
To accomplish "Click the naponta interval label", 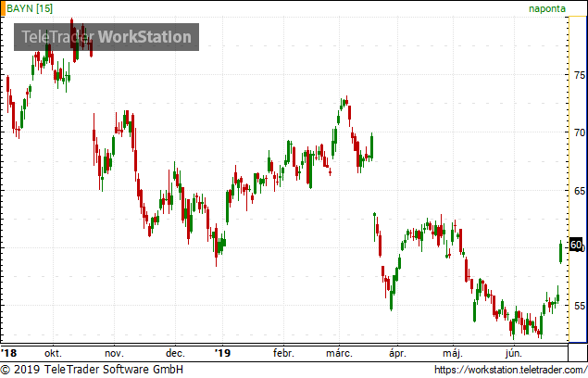I will pos(547,8).
